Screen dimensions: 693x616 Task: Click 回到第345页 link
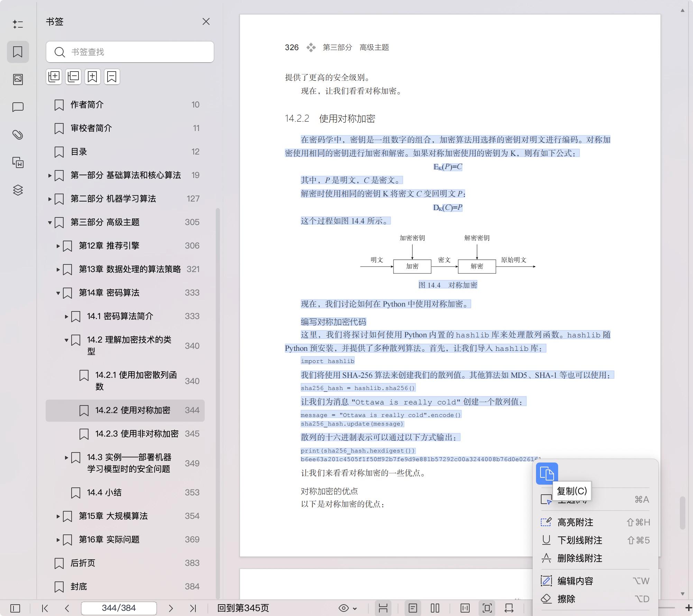tap(243, 608)
